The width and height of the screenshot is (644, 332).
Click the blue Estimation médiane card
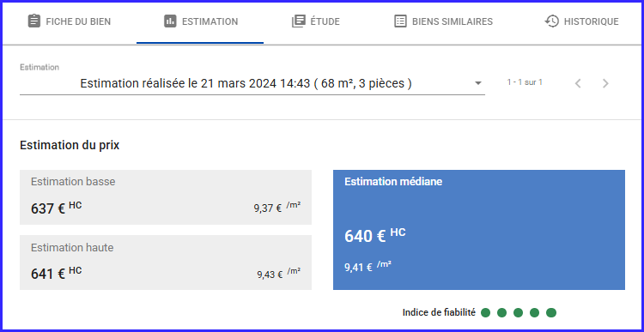tap(479, 230)
